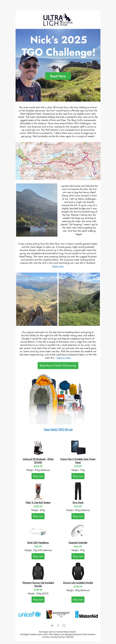Click the route map image
The image size is (116, 644).
58,161
